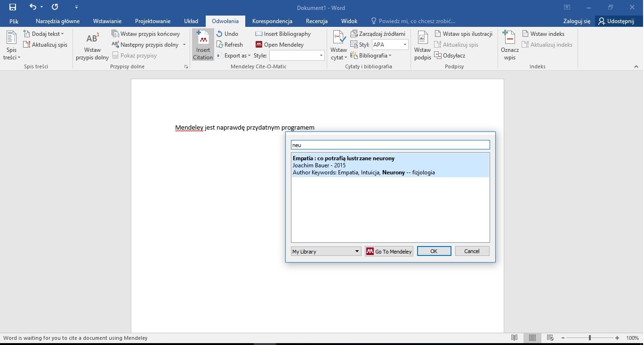
Task: Open the Customize Quick Access Toolbar arrow
Action: pos(77,8)
